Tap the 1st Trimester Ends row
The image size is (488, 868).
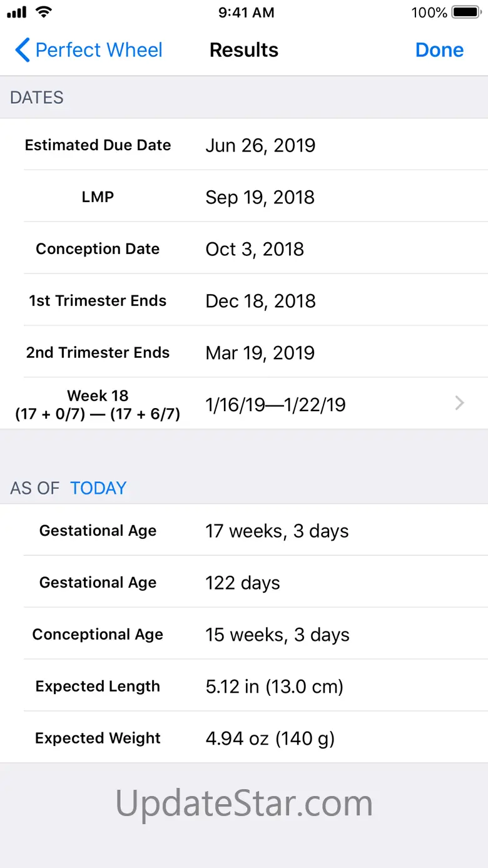pyautogui.click(x=244, y=301)
